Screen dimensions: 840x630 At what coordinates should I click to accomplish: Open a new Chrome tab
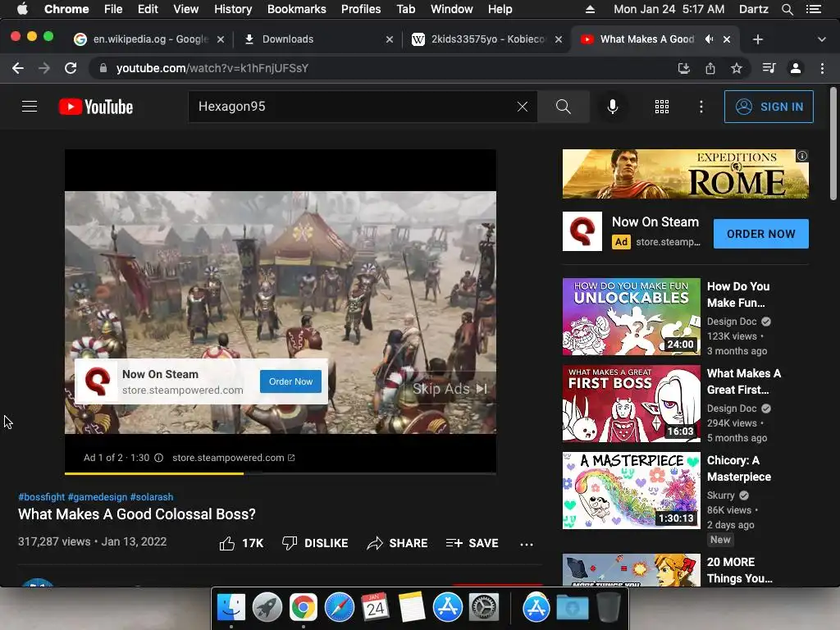tap(757, 39)
